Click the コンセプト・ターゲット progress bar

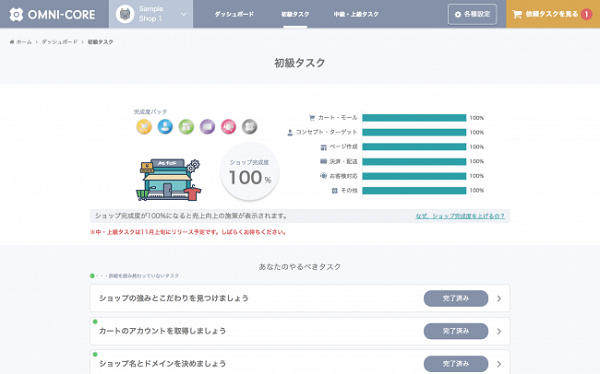coord(414,132)
